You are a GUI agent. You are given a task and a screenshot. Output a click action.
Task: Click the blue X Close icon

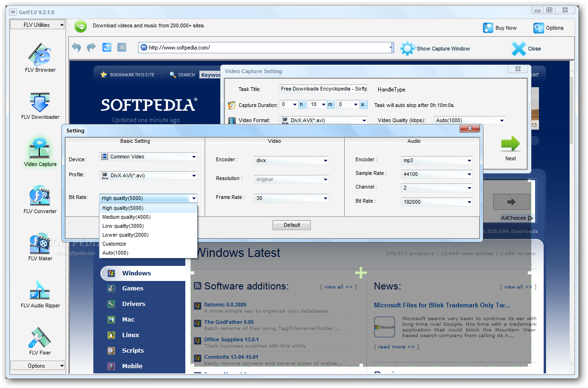tap(519, 48)
